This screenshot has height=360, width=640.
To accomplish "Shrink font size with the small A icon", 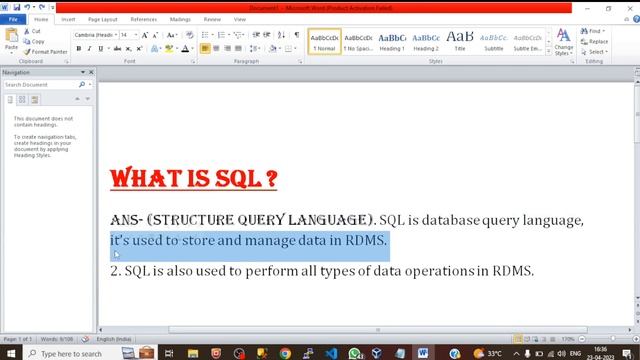I will (155, 36).
